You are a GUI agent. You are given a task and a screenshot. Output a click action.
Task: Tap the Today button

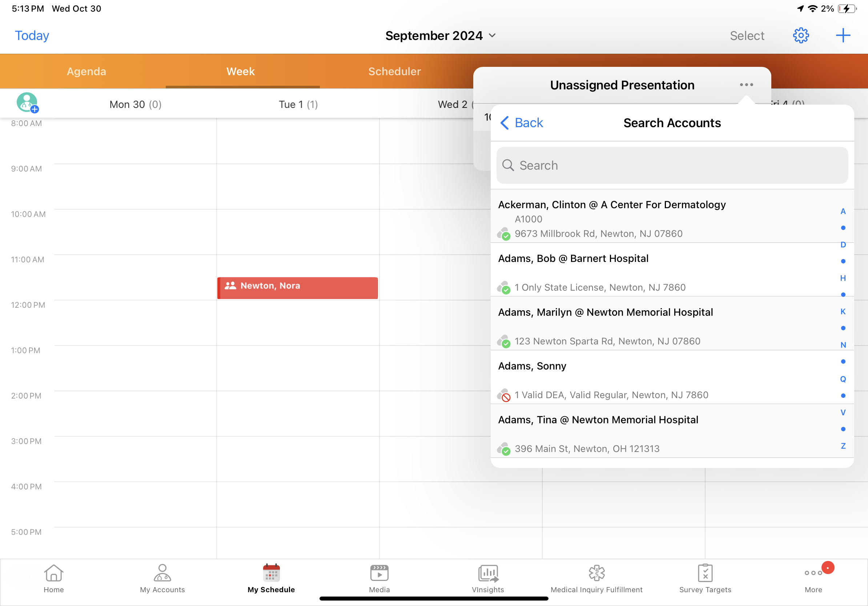pyautogui.click(x=32, y=36)
